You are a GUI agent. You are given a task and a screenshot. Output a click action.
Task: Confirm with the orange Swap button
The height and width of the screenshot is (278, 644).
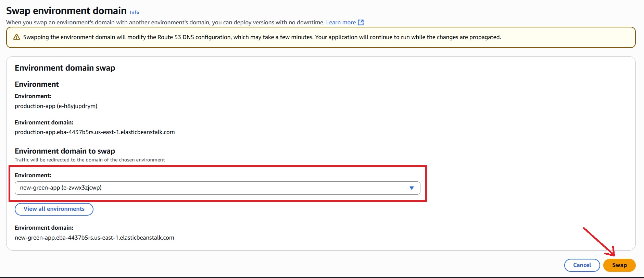coord(619,265)
